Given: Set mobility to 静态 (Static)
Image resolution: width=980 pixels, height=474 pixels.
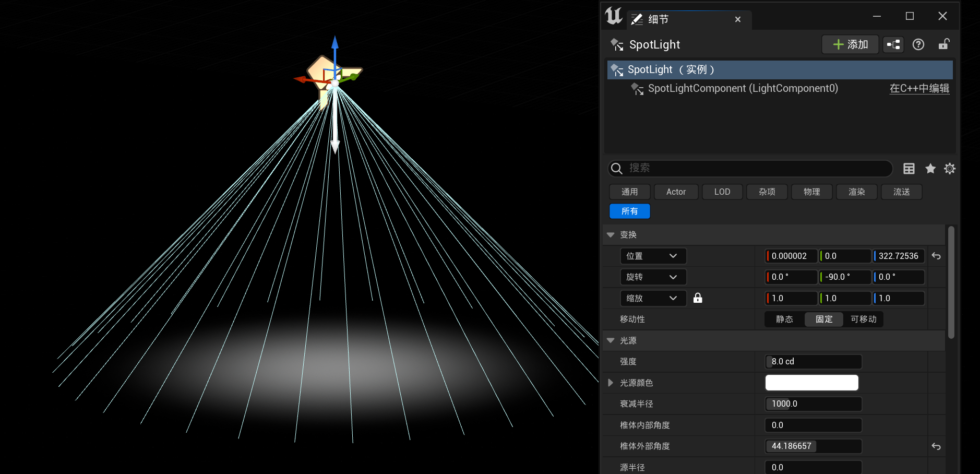Looking at the screenshot, I should 784,319.
